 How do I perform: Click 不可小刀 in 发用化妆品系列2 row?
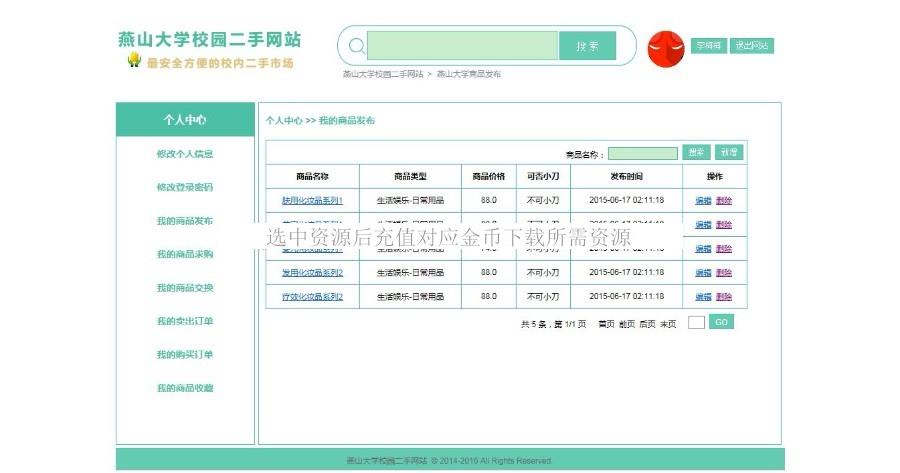[543, 273]
